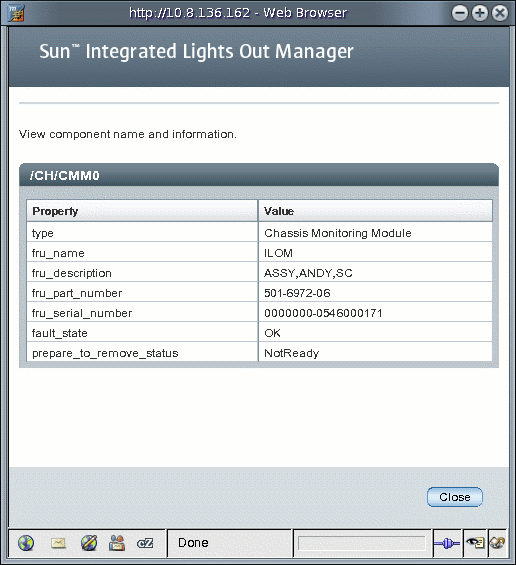This screenshot has height=565, width=516.
Task: Select the 'fault_state' property cell
Action: [142, 333]
